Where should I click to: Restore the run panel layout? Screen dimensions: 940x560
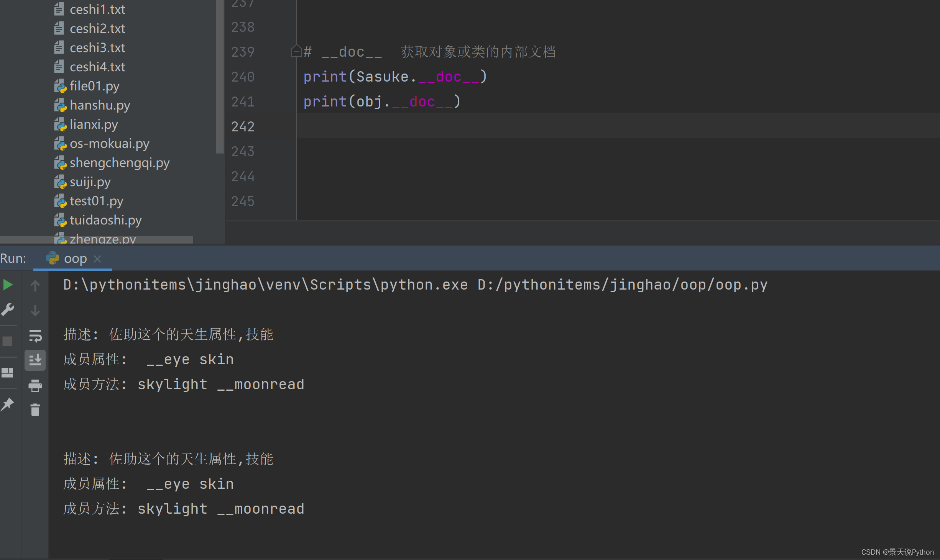pyautogui.click(x=8, y=372)
